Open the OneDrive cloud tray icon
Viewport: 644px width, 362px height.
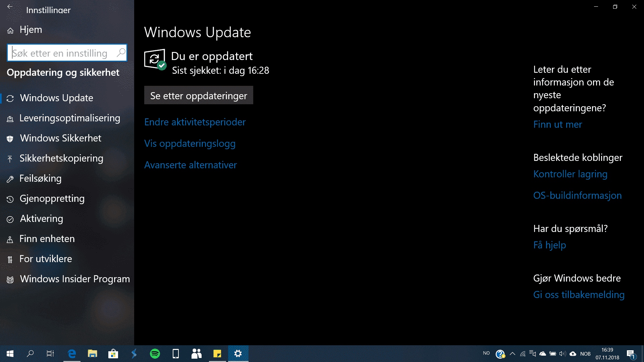[x=543, y=354]
